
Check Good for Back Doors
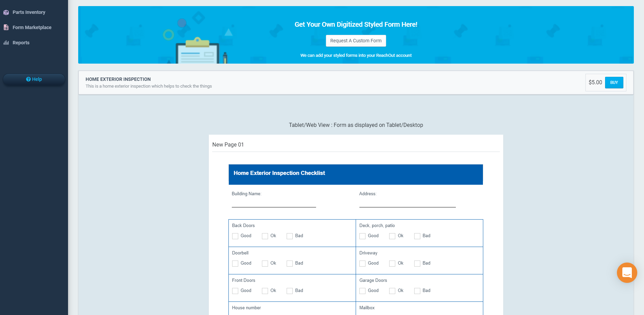235,236
